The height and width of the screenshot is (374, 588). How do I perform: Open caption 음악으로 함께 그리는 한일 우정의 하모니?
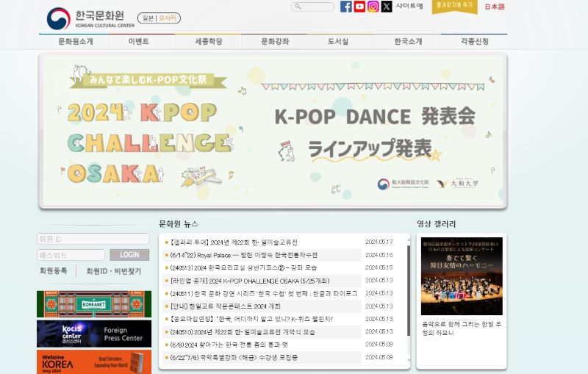462,328
